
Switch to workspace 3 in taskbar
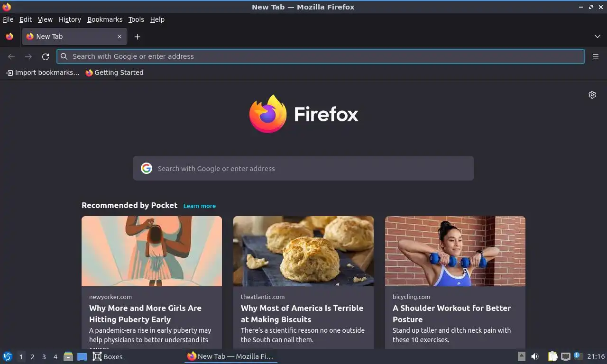point(44,357)
